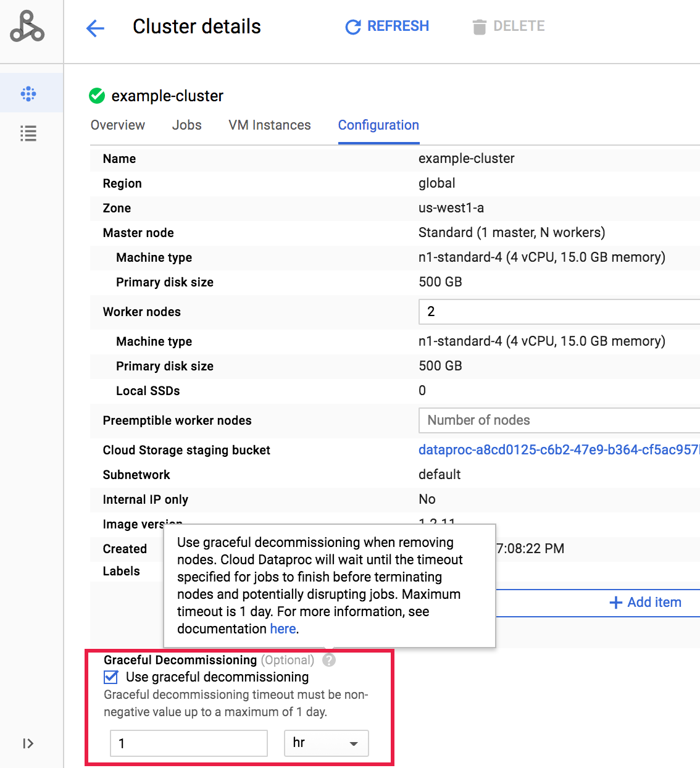
Task: Expand the sidebar navigation panel
Action: [28, 743]
